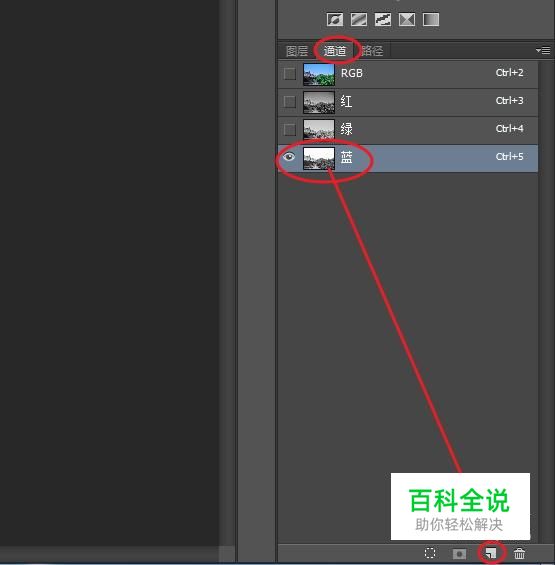Create new channel icon

tap(491, 553)
